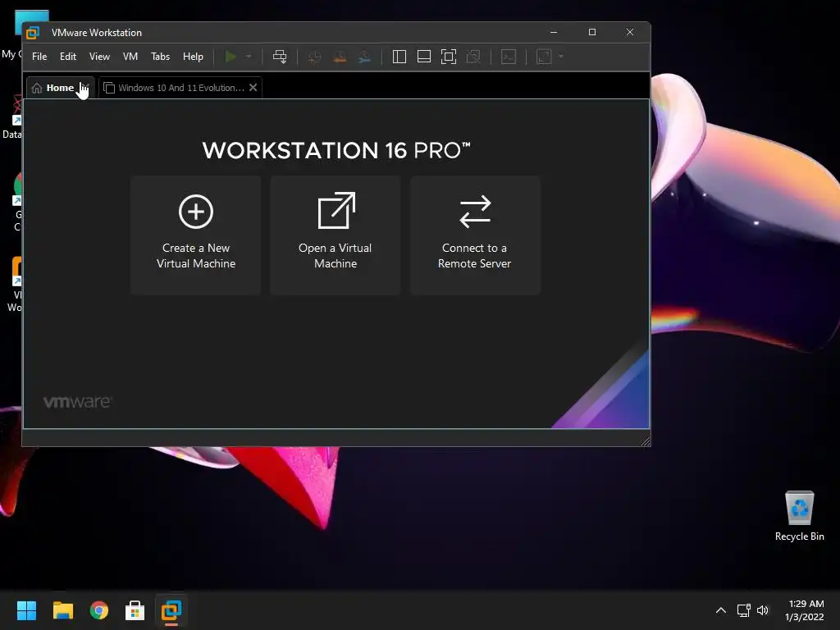
Task: Open the VM menu
Action: 130,57
